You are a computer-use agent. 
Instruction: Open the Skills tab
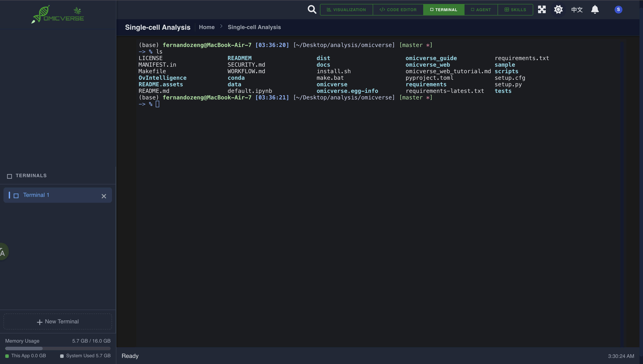[x=515, y=10]
